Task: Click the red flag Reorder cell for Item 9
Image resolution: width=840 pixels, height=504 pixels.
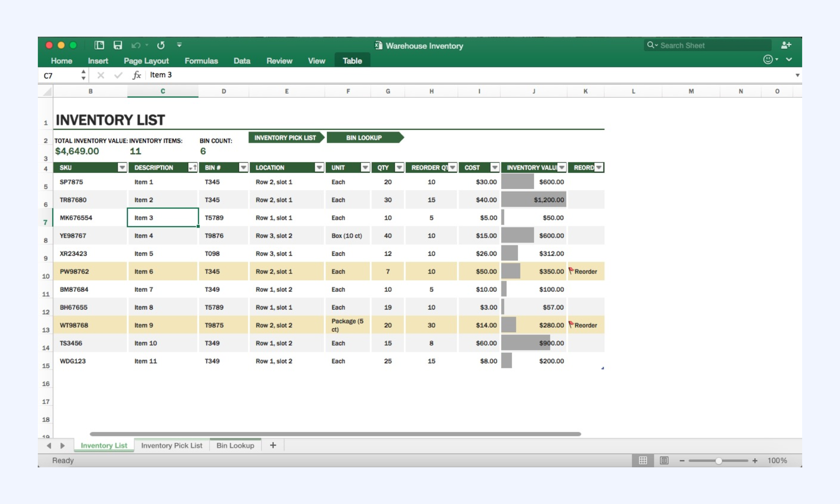Action: coord(586,325)
